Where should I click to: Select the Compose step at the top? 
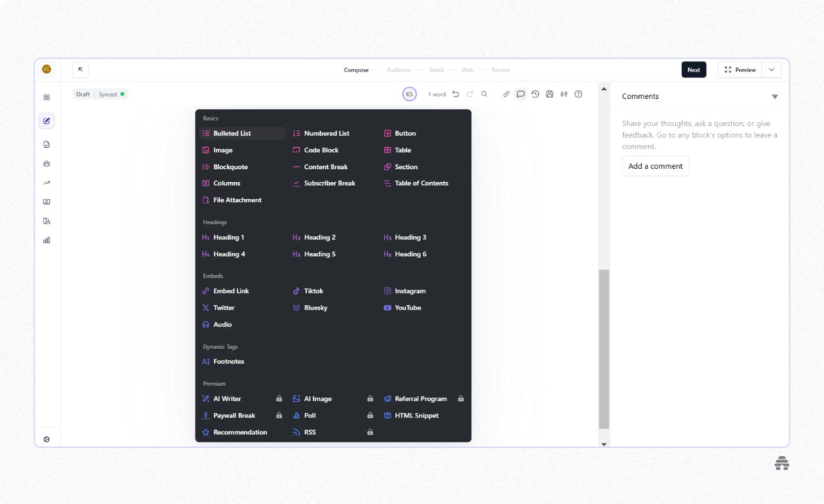pyautogui.click(x=356, y=69)
